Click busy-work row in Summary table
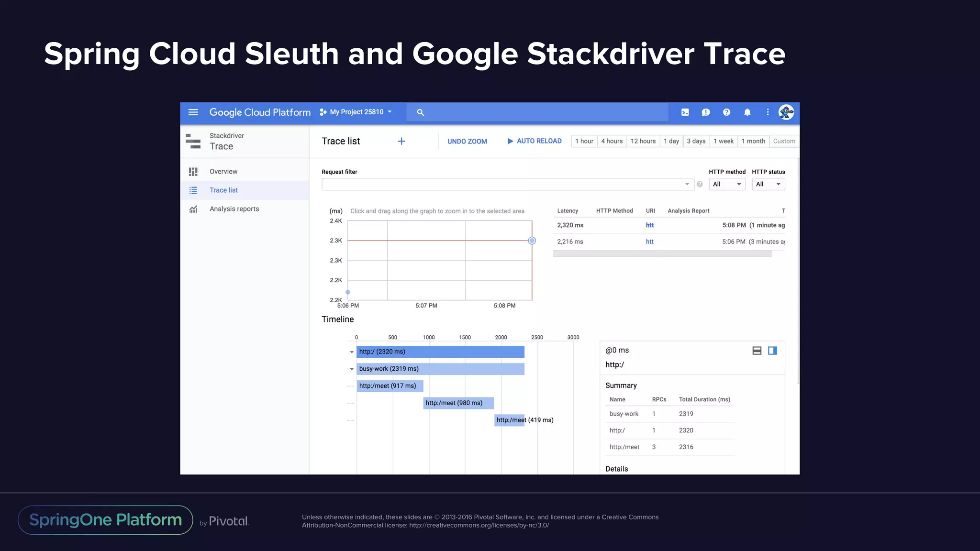The image size is (980, 551). click(x=670, y=414)
